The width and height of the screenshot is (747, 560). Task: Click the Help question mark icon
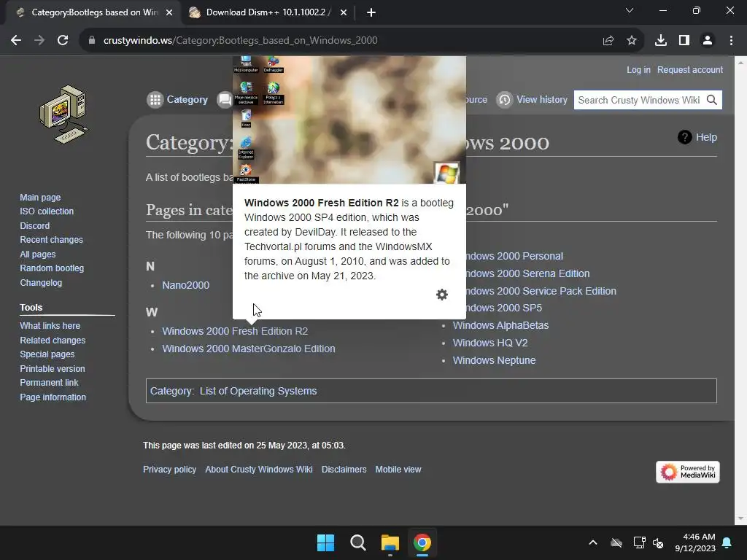point(684,137)
